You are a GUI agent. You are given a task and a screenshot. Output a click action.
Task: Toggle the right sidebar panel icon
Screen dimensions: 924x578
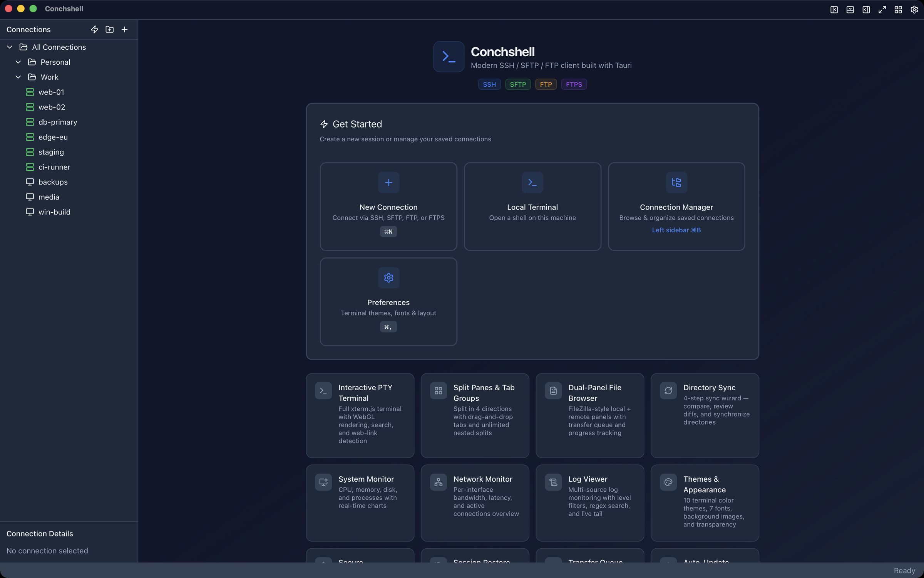tap(866, 10)
